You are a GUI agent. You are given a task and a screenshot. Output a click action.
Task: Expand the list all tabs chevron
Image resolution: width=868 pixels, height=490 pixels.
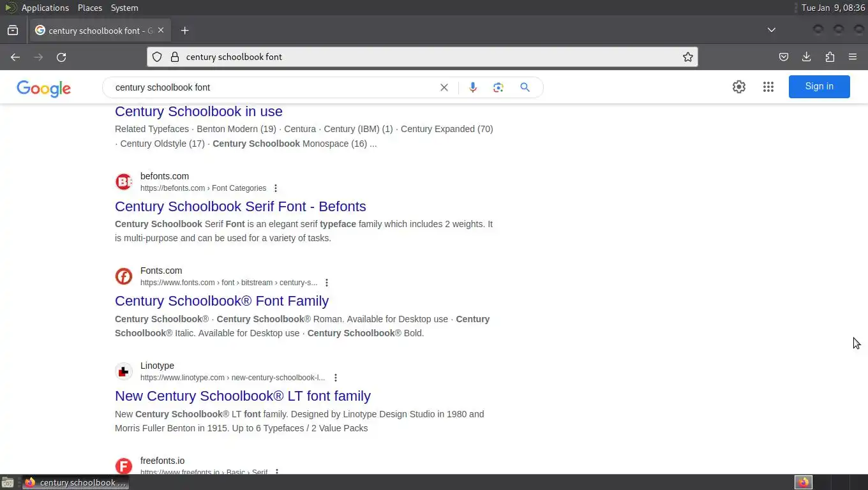click(x=771, y=30)
